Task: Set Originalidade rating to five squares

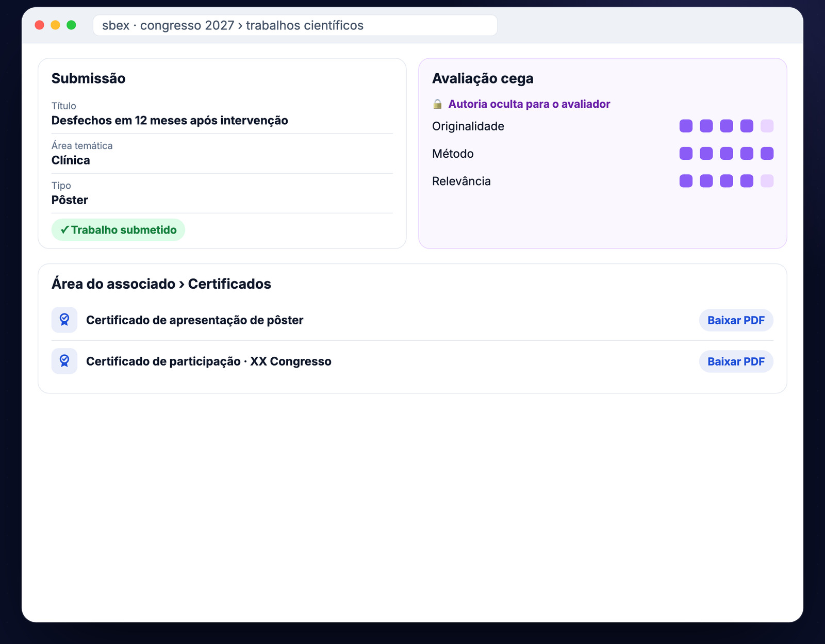Action: (767, 126)
